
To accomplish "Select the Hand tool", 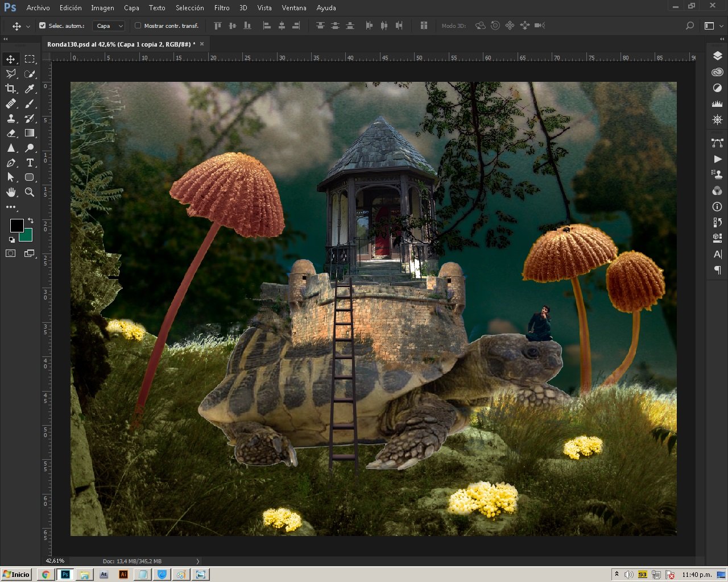I will coord(11,192).
